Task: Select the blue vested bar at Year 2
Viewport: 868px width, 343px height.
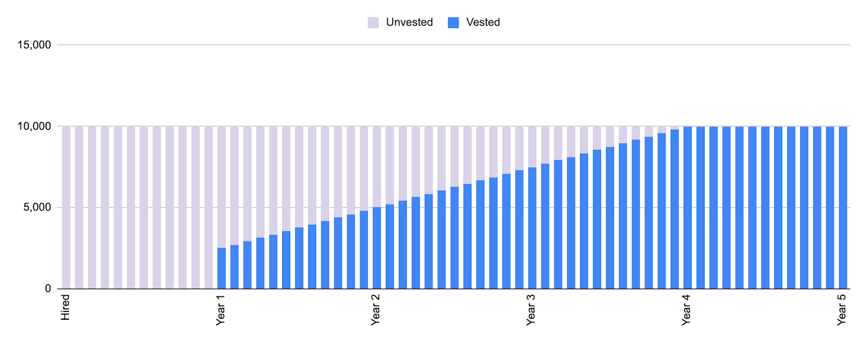Action: [376, 248]
